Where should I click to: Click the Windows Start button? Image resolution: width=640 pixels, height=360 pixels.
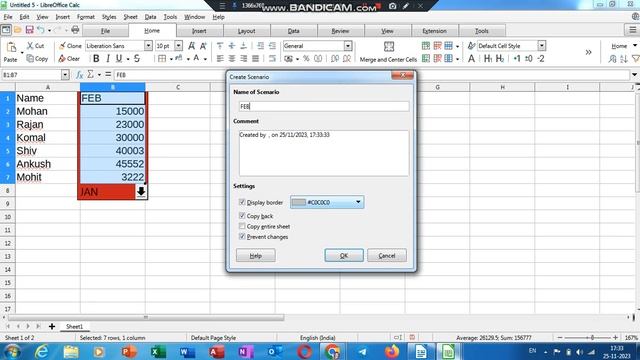click(12, 351)
